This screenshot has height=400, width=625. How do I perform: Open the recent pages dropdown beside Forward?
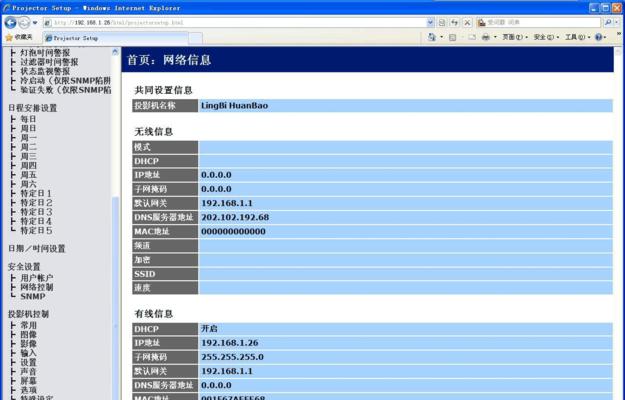35,23
